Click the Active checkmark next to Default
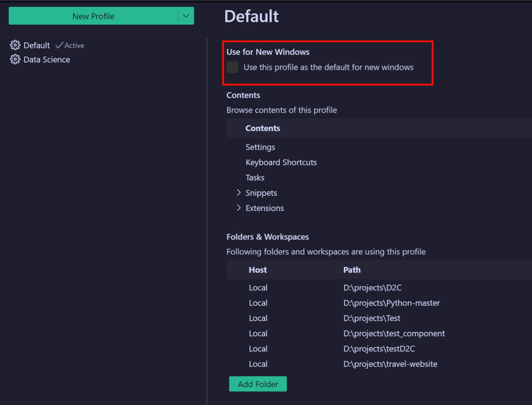This screenshot has width=532, height=405. (x=60, y=45)
